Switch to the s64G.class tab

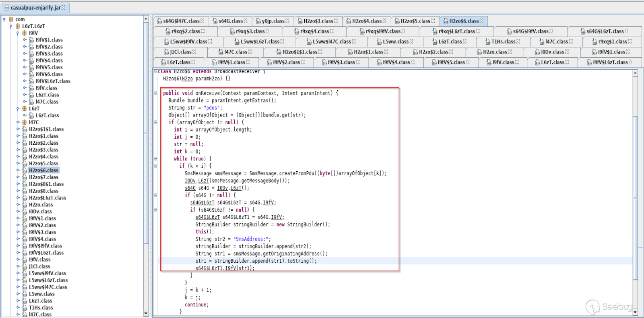point(230,21)
